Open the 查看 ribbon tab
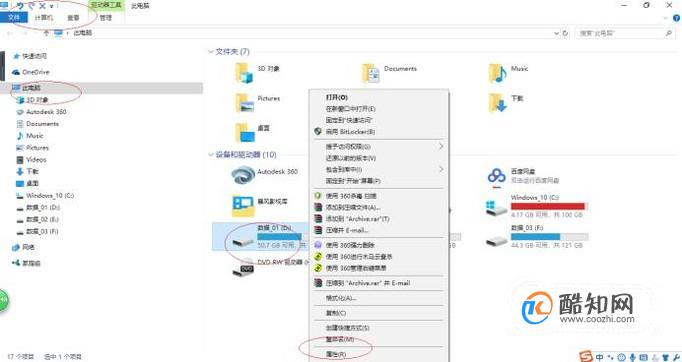 (74, 17)
